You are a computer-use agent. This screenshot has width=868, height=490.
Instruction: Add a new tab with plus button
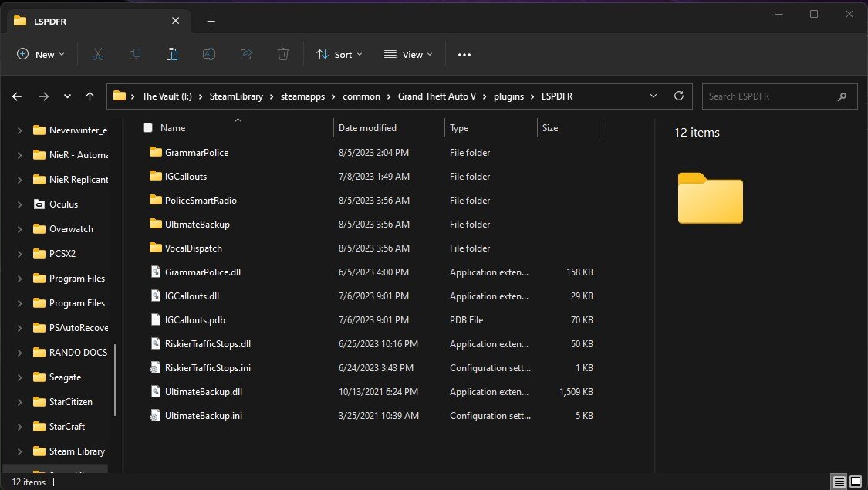tap(211, 21)
